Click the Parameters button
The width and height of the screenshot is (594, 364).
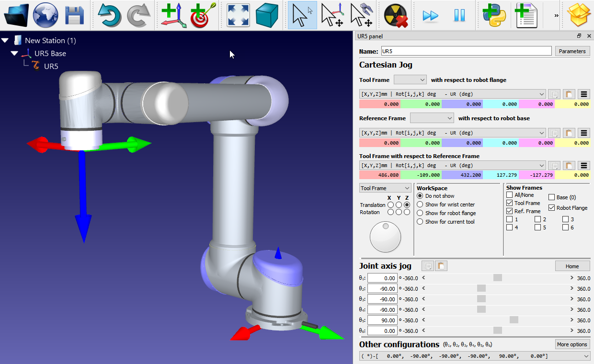pos(572,51)
